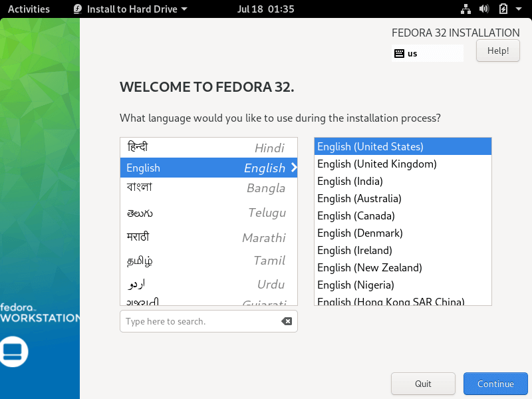Choose English (India) locale
This screenshot has width=532, height=399.
(x=403, y=181)
